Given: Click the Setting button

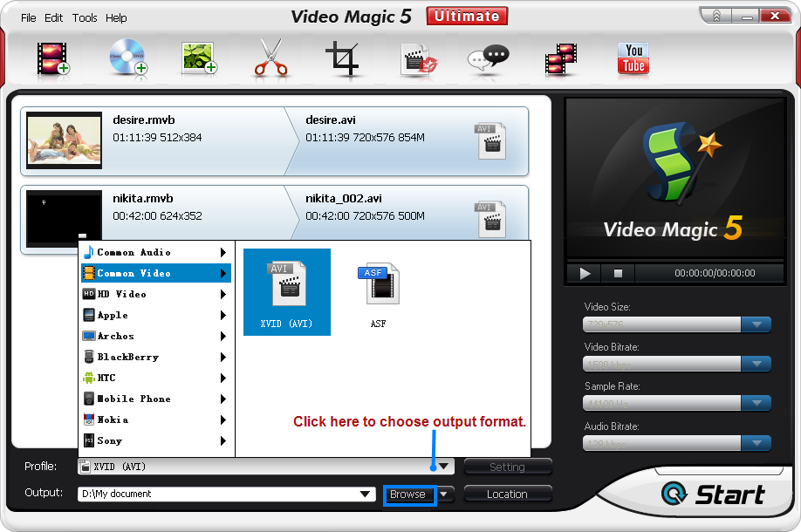Looking at the screenshot, I should point(507,467).
